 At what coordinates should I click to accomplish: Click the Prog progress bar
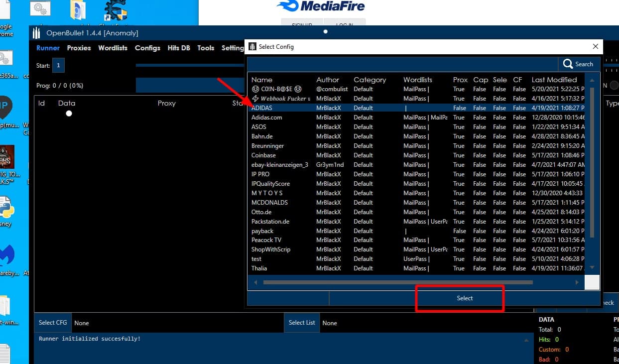[x=190, y=85]
